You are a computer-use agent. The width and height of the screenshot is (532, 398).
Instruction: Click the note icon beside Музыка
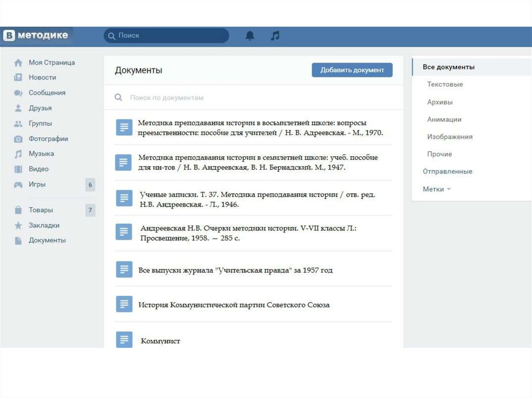pyautogui.click(x=18, y=154)
